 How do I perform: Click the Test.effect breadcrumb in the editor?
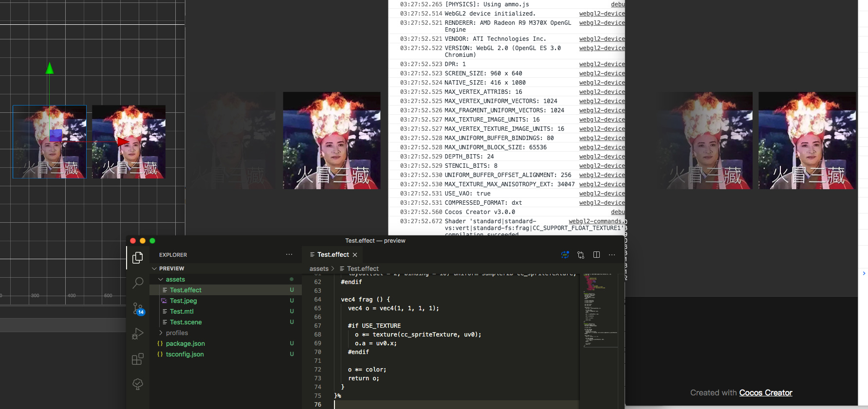click(x=363, y=268)
